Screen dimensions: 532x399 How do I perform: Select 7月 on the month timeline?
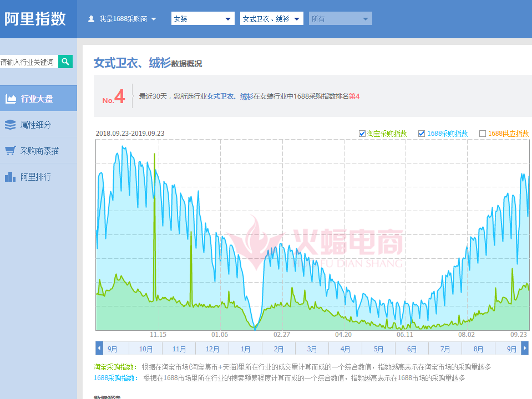coord(445,349)
